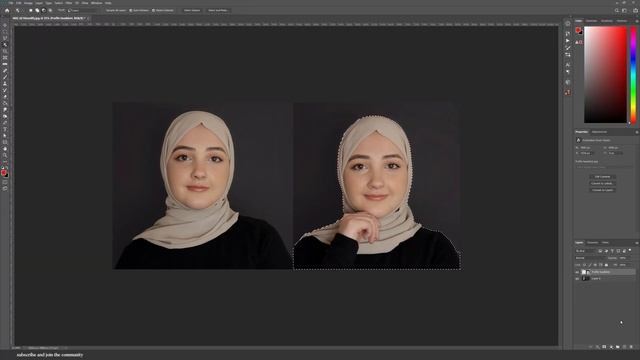640x360 pixels.
Task: Select the Horizontal Type tool
Action: [5, 129]
